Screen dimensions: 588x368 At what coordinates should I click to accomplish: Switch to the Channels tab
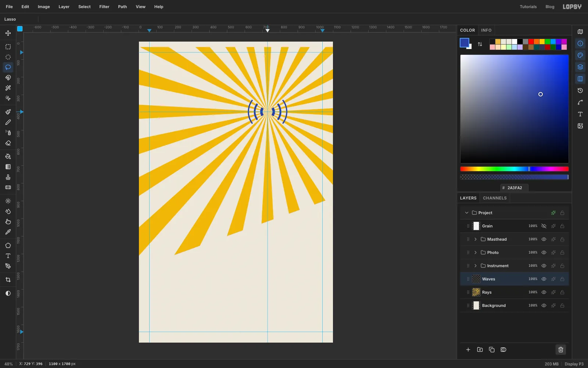coord(495,198)
